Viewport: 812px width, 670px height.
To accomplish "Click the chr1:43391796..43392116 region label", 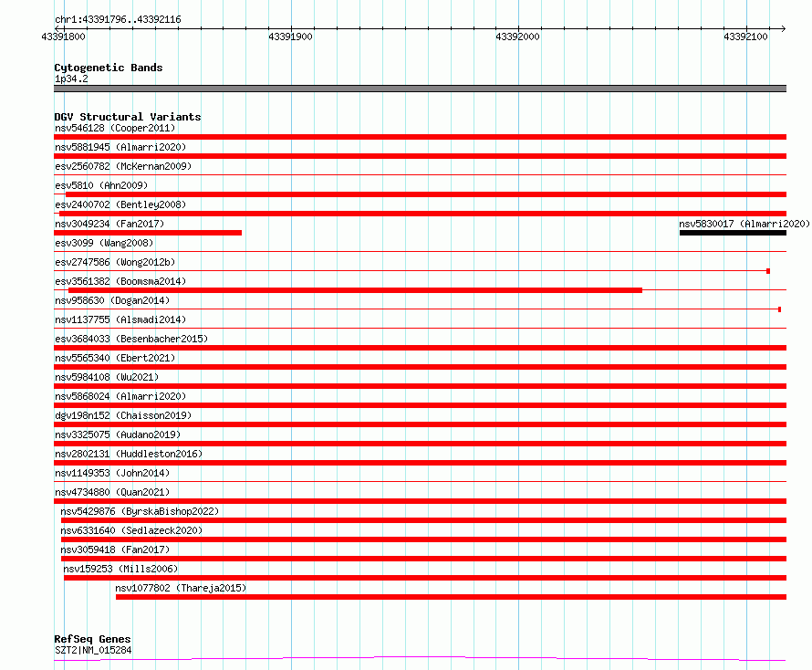I will [118, 20].
